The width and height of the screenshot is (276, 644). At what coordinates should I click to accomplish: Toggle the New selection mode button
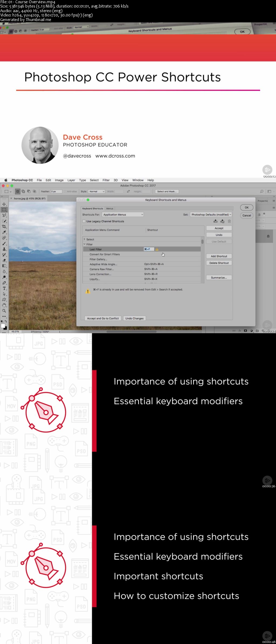[x=18, y=192]
